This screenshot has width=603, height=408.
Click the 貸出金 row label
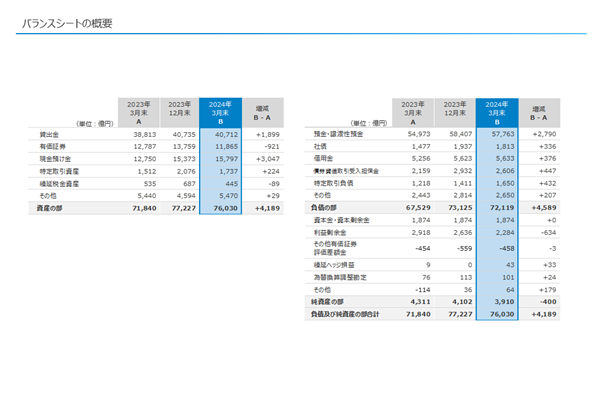pos(49,135)
